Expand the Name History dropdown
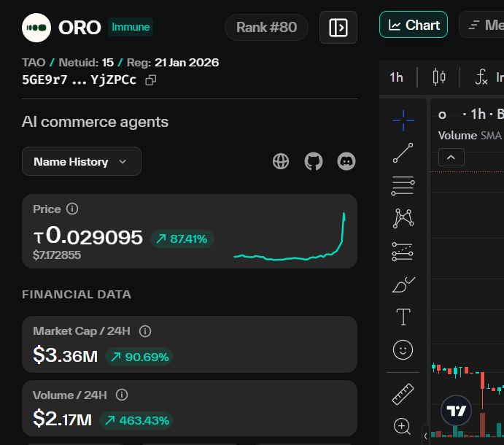Screen dimensions: 504x445 click(x=82, y=161)
